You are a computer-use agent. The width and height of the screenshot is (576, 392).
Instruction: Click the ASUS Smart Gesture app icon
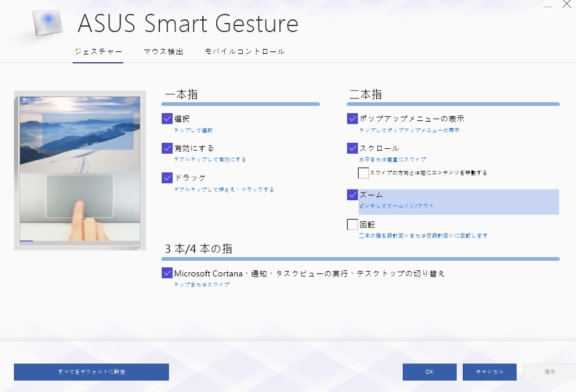click(x=47, y=22)
